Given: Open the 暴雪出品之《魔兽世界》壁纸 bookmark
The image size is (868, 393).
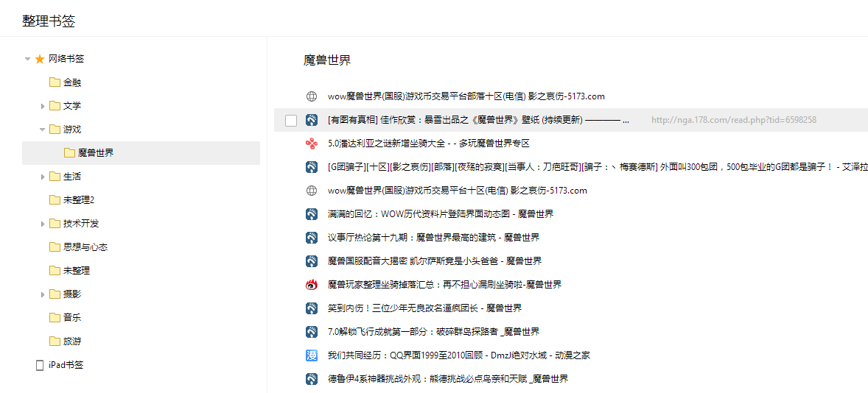Looking at the screenshot, I should click(x=478, y=120).
